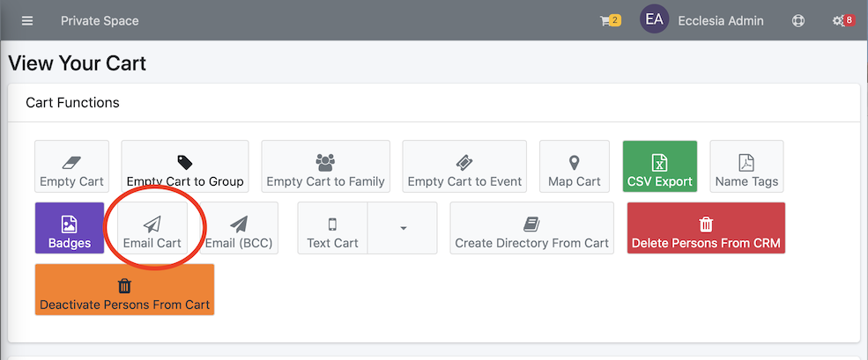Screen dimensions: 868x360
Task: Click the EA user avatar
Action: coord(655,20)
